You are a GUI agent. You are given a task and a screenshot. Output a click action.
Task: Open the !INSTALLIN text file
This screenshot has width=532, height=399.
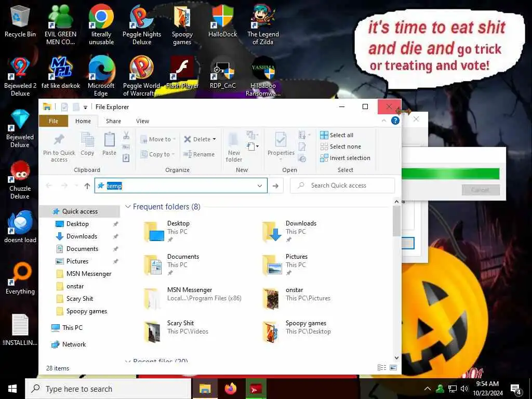pyautogui.click(x=20, y=330)
